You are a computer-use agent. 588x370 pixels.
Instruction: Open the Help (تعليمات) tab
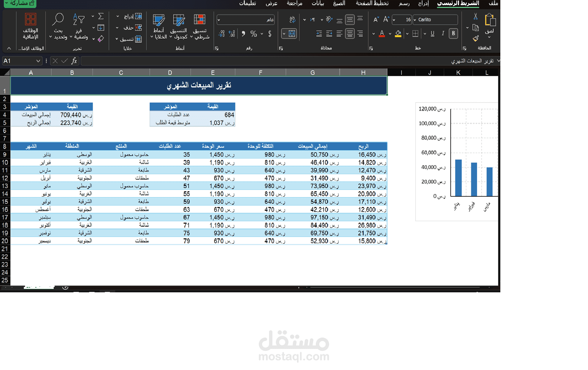[247, 3]
